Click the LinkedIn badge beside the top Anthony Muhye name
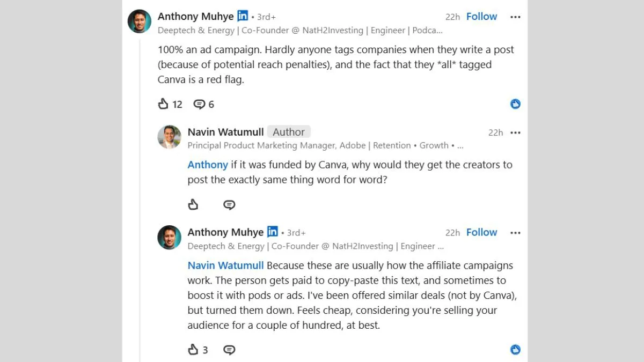Screen dimensions: 644x362 243,16
